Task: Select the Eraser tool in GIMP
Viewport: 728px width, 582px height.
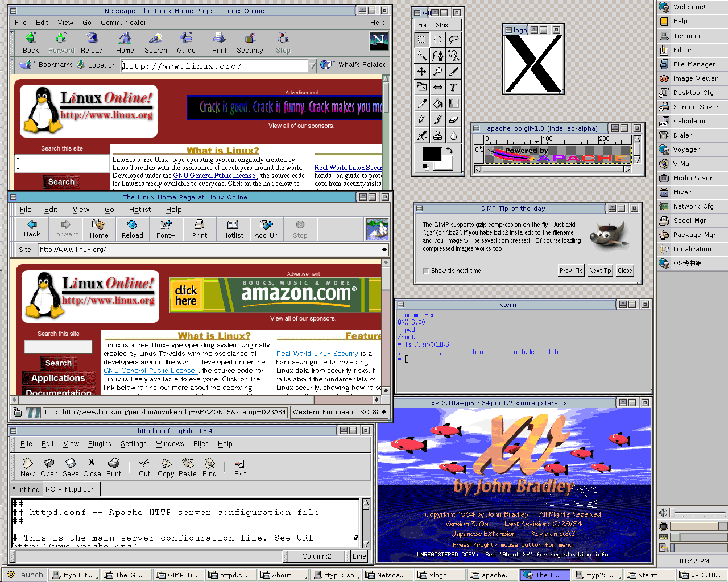Action: pos(453,119)
